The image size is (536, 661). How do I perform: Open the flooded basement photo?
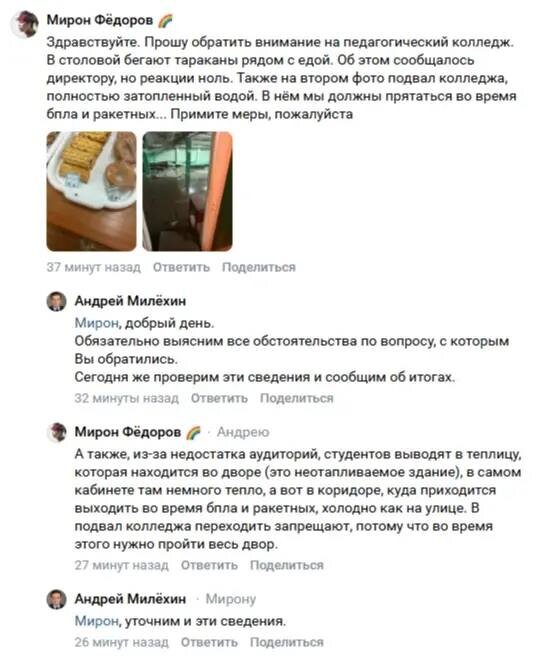pos(188,191)
